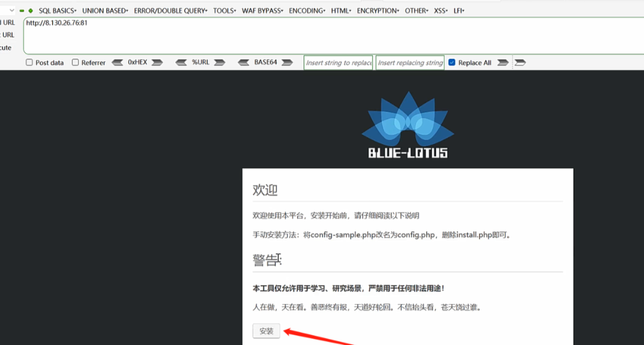Viewport: 644px width, 345px height.
Task: Click the 'Insert replacing string' field
Action: click(410, 63)
